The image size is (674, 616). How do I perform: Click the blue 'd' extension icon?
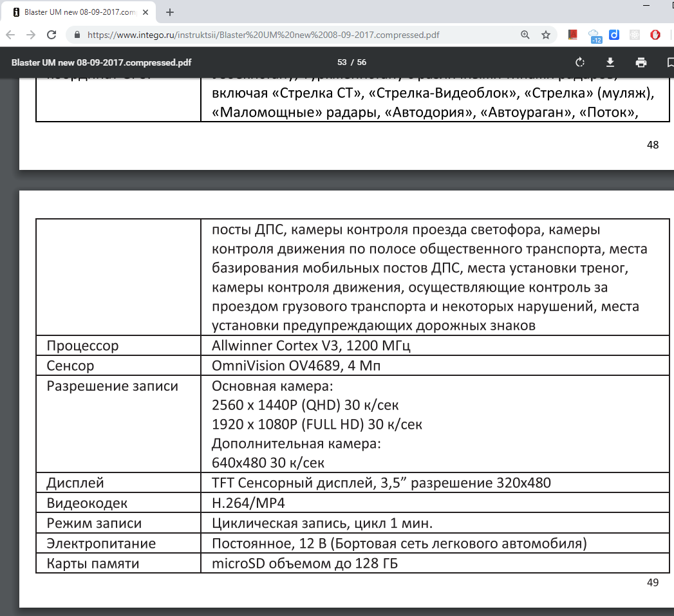[x=614, y=35]
